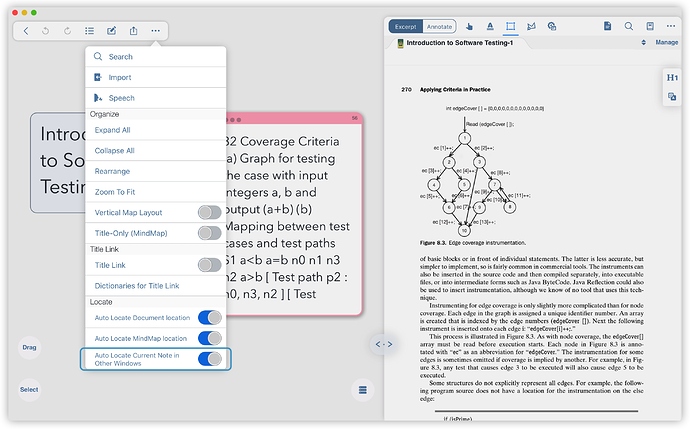Screen dimensions: 690x429
Task: Select Expand All in the Organize section
Action: 113,130
